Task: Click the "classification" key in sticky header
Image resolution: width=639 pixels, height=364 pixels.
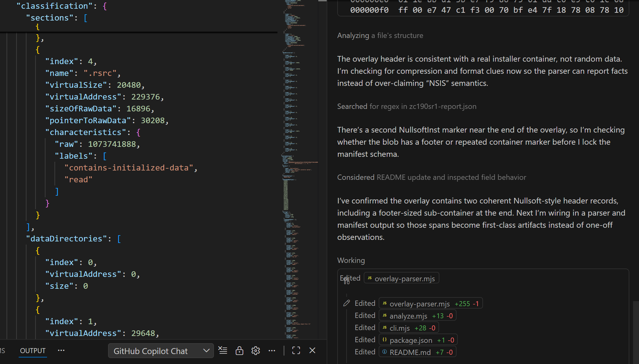Action: 54,6
